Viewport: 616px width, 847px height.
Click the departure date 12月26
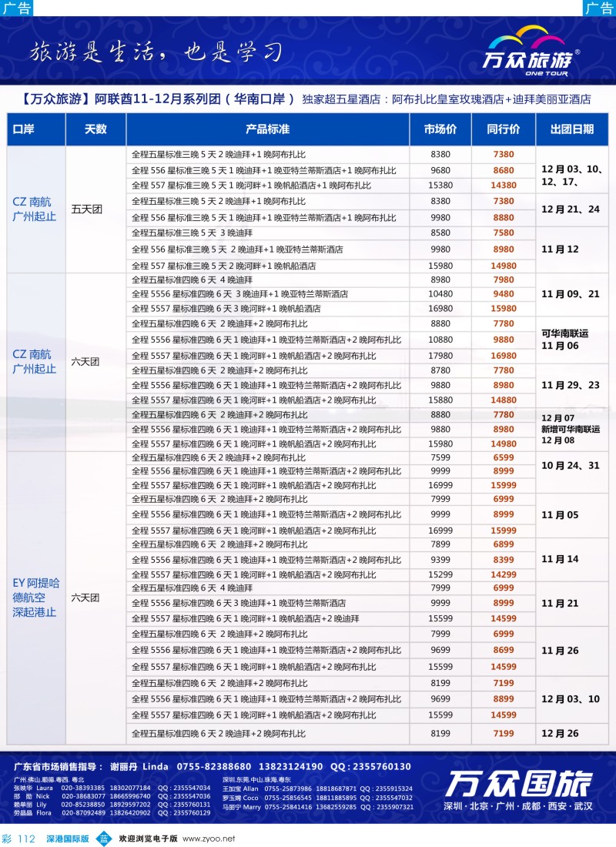coord(560,734)
